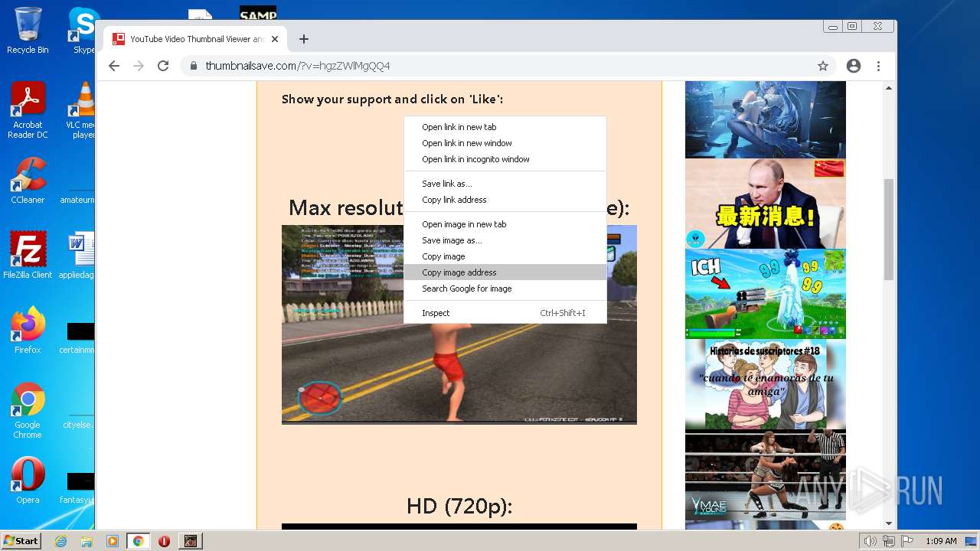Reload the current page

pyautogui.click(x=163, y=66)
